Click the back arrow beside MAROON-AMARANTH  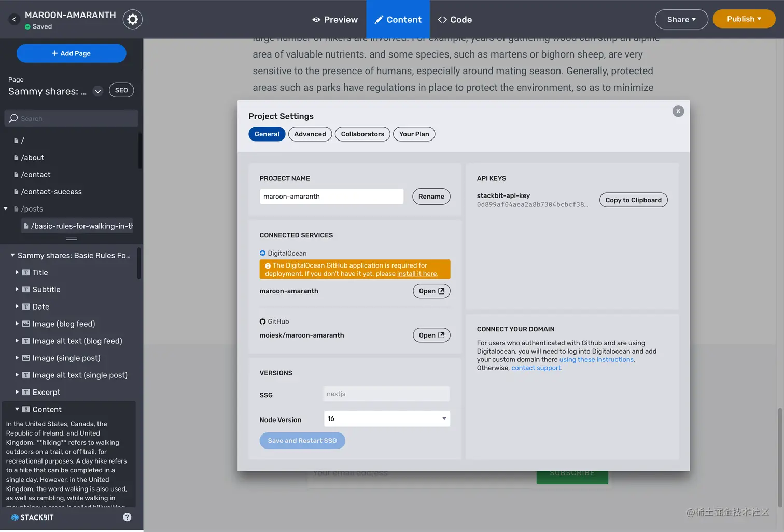pos(14,19)
